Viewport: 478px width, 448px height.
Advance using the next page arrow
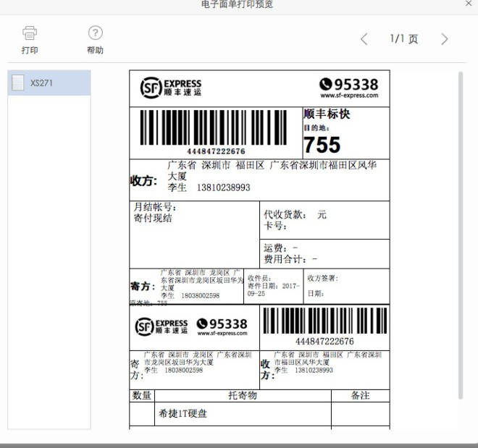pos(445,39)
